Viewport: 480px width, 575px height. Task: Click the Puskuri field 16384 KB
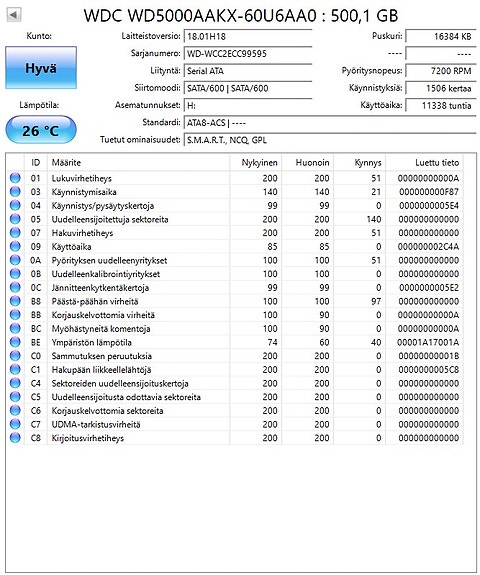pyautogui.click(x=440, y=36)
